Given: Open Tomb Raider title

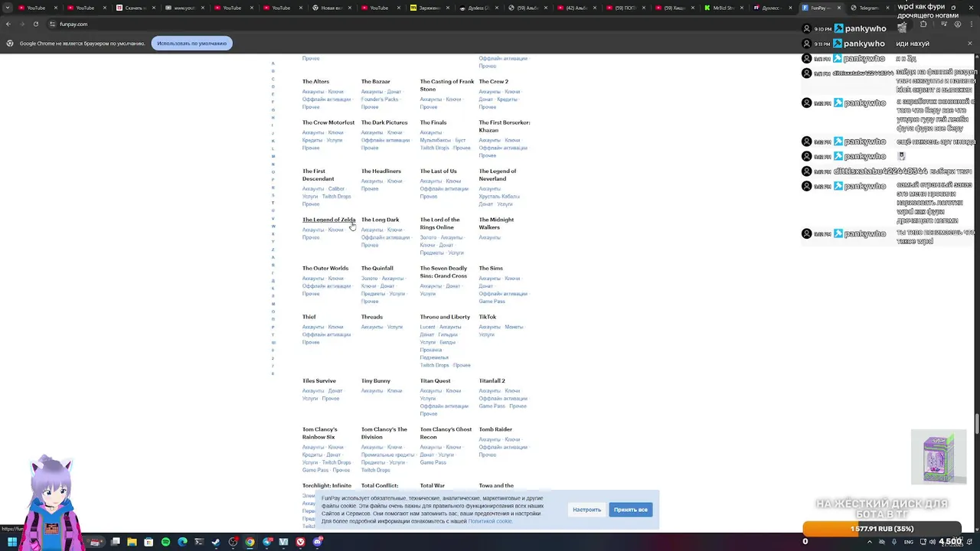Looking at the screenshot, I should [495, 429].
